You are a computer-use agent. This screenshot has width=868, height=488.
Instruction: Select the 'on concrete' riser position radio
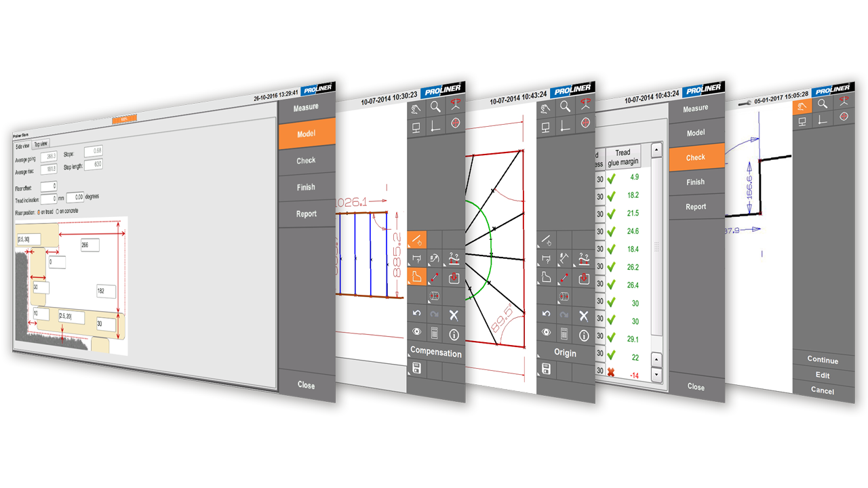pyautogui.click(x=56, y=211)
